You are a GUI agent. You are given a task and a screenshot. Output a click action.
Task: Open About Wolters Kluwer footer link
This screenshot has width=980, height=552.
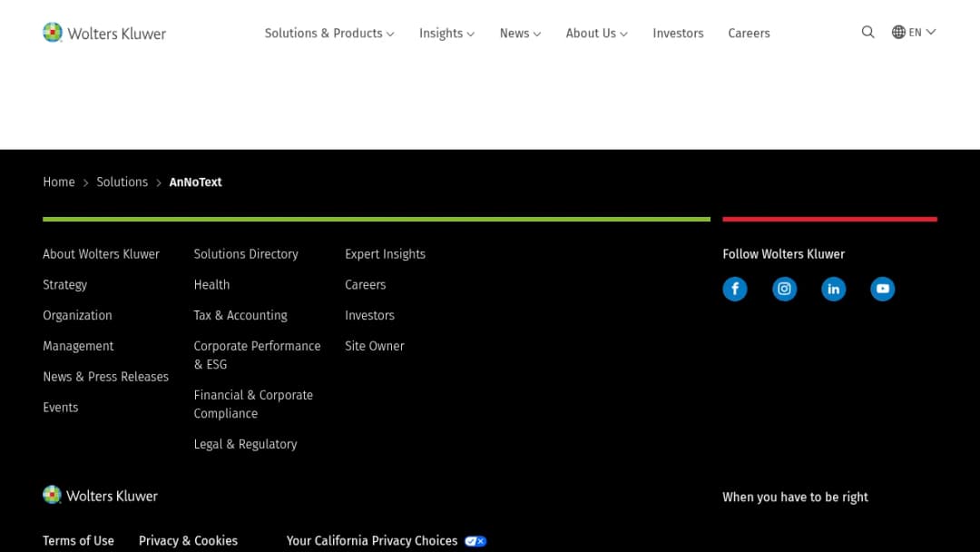pos(102,254)
